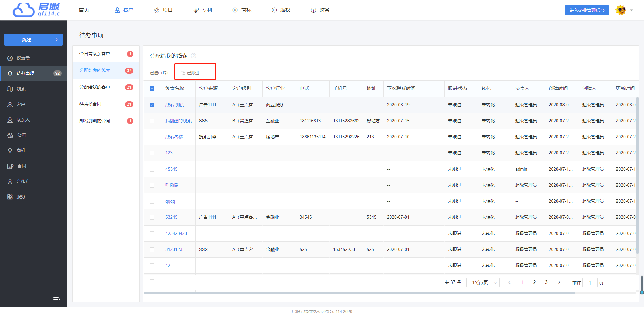This screenshot has height=314, width=644.
Task: Open the 首页 top menu
Action: tap(84, 10)
